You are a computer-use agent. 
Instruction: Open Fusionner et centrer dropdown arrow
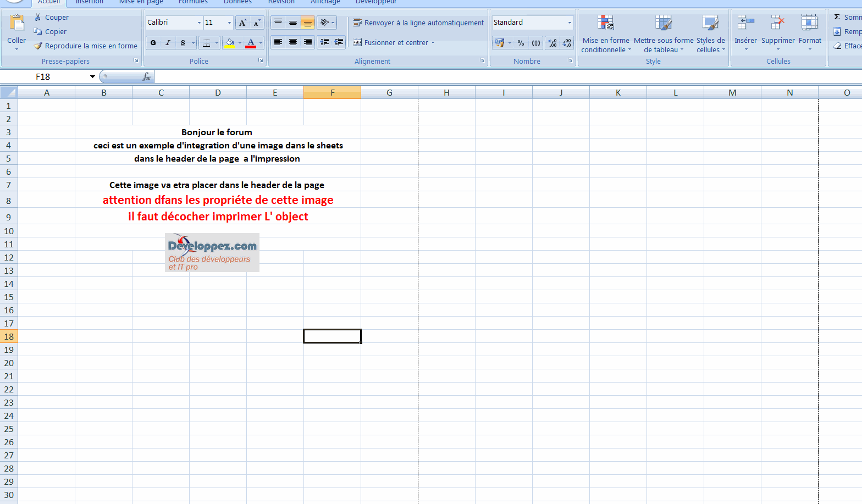[433, 42]
